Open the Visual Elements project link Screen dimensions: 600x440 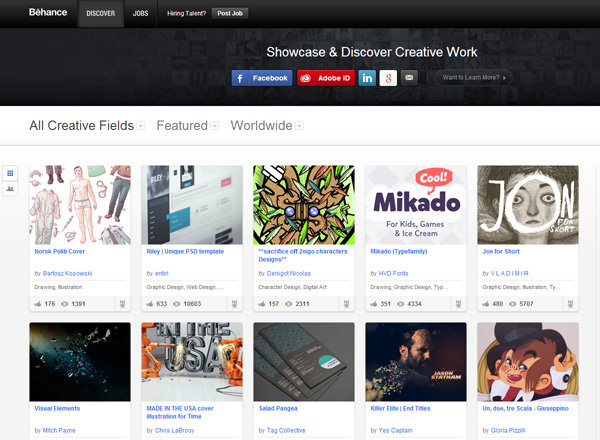[57, 408]
